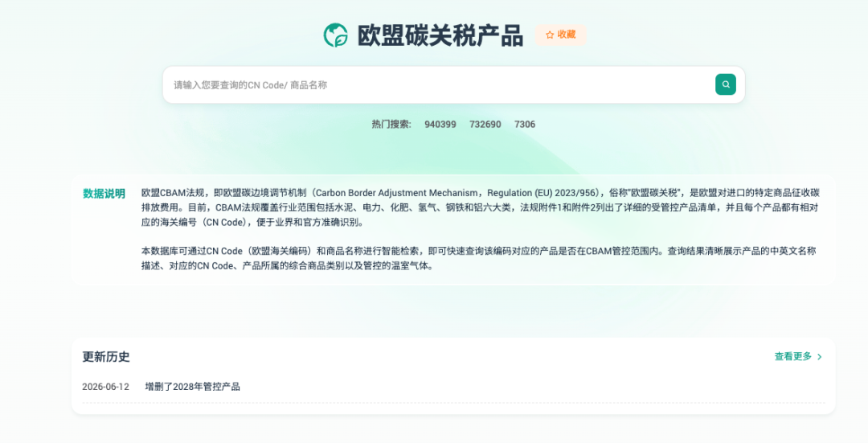
Task: Add page to favorites via 收藏
Action: [x=560, y=35]
